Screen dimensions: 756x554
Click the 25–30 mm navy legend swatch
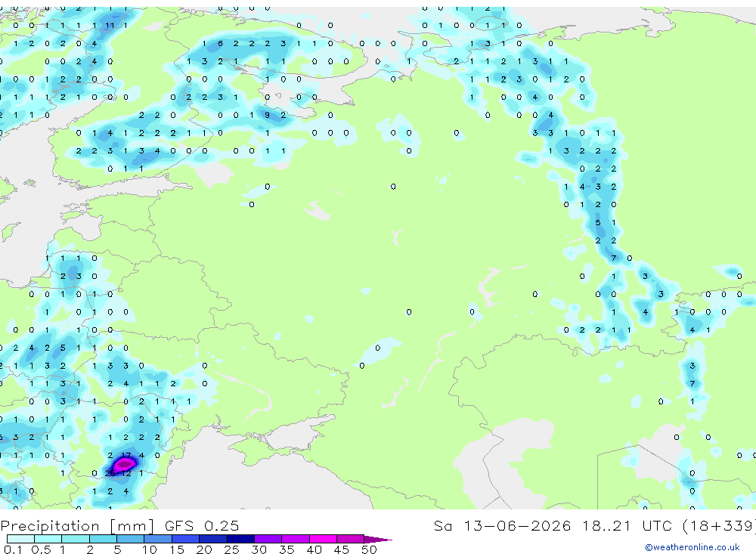click(x=240, y=539)
